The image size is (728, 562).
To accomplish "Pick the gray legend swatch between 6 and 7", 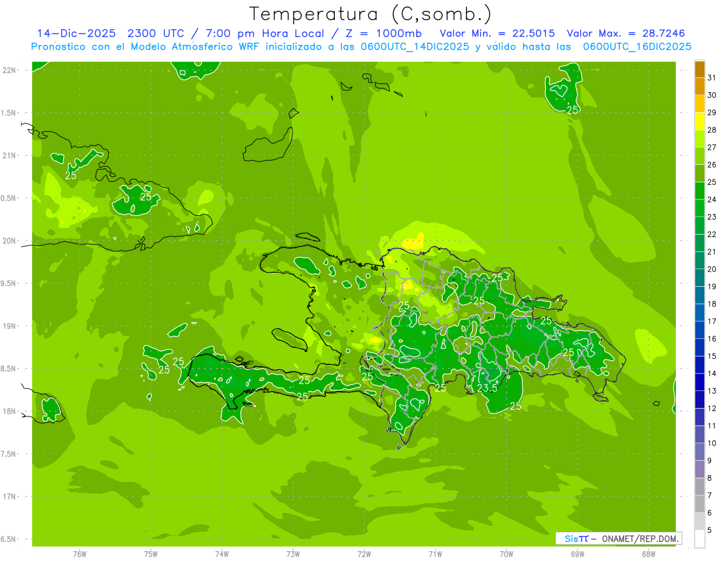I will [x=699, y=504].
